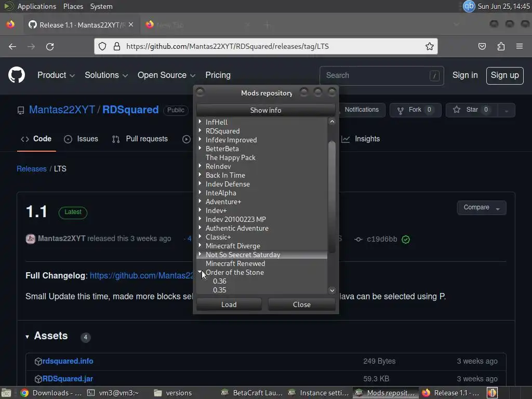This screenshot has height=399, width=532.
Task: Open the versions folder from taskbar
Action: [x=173, y=393]
